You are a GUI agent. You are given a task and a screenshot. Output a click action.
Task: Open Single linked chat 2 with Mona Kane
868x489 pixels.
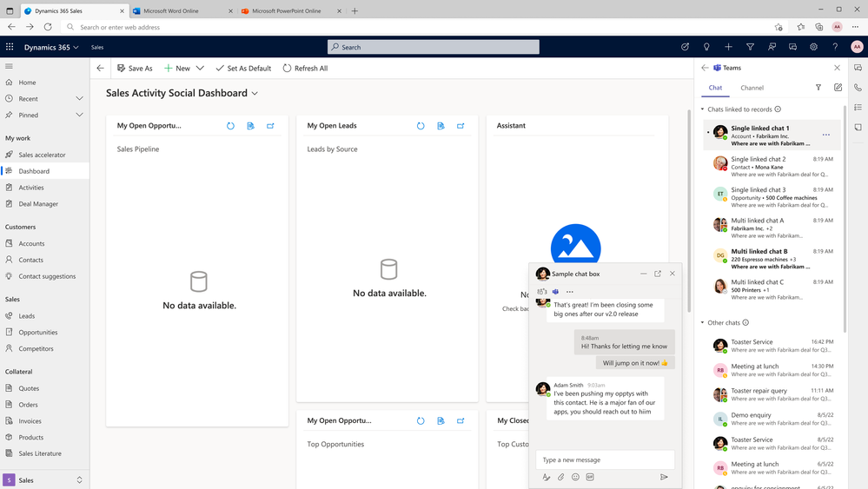point(772,166)
